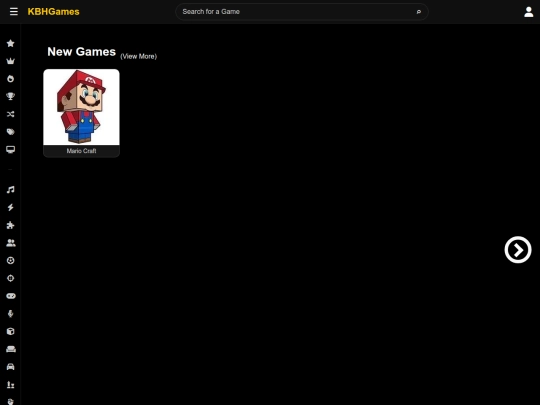This screenshot has width=540, height=405.
Task: Open the flame hot games icon
Action: tap(11, 79)
